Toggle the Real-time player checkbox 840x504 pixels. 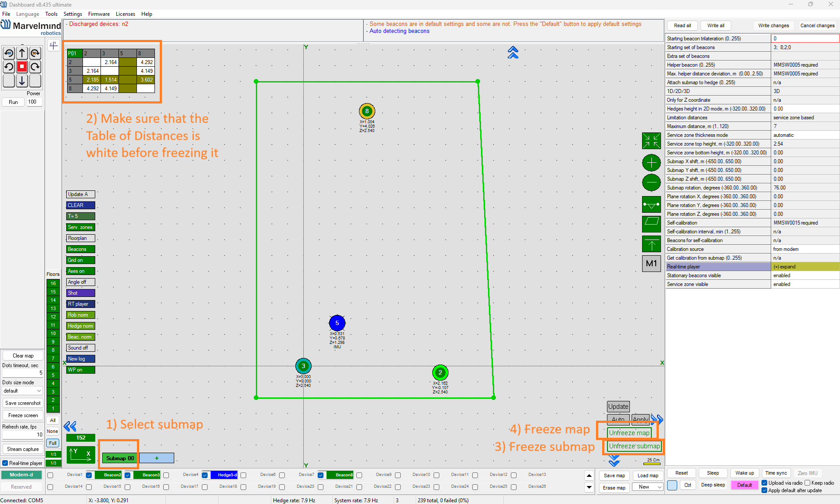click(5, 463)
